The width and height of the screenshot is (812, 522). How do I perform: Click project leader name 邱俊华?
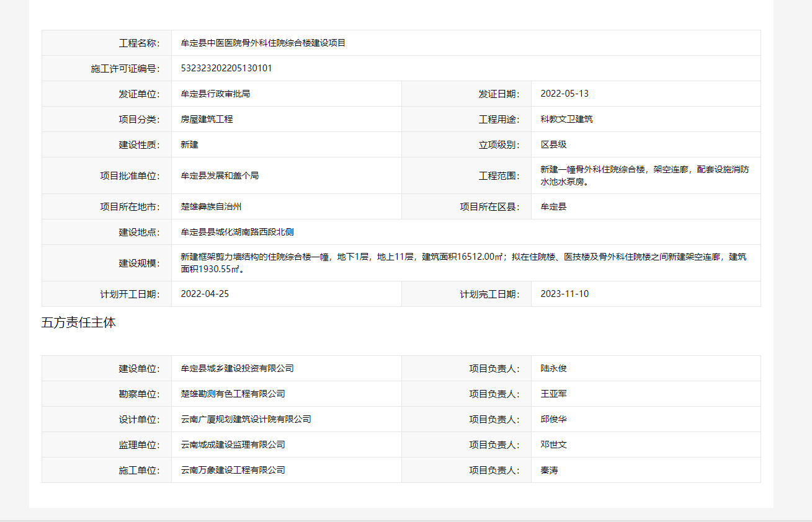[553, 419]
